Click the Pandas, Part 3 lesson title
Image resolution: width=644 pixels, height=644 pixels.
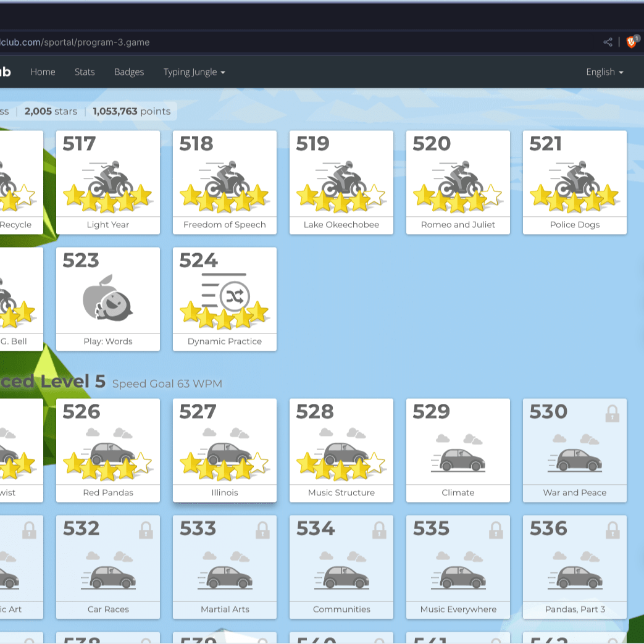coord(575,609)
